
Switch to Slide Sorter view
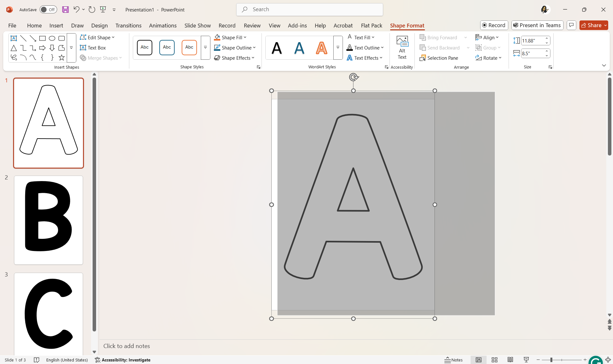[x=494, y=360]
